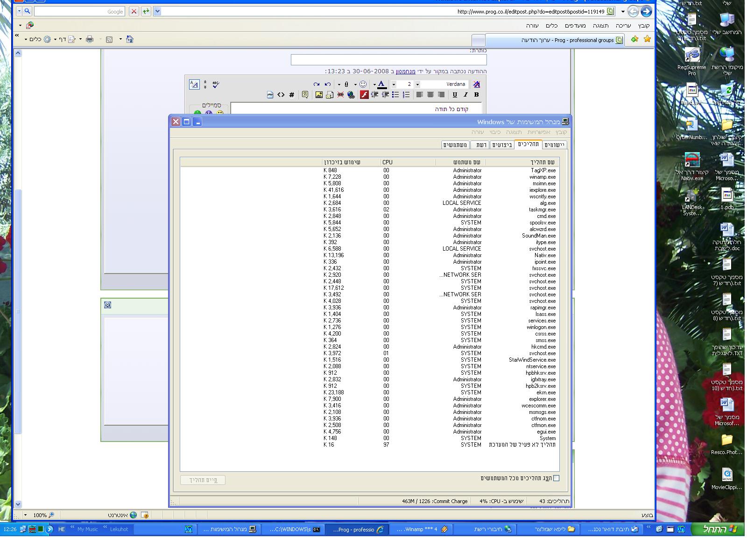Select iexplore.exe process row
Screen dimensions: 747x560
[369, 190]
